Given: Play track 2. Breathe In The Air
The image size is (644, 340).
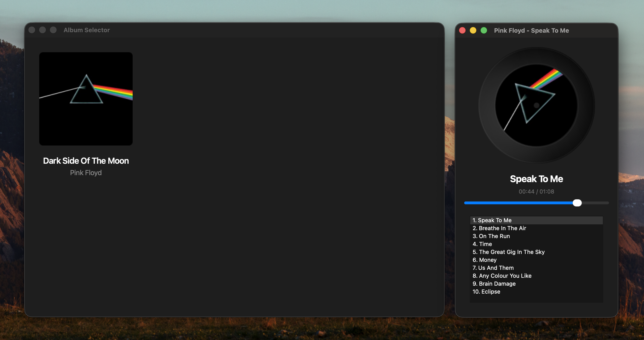Looking at the screenshot, I should pyautogui.click(x=499, y=228).
